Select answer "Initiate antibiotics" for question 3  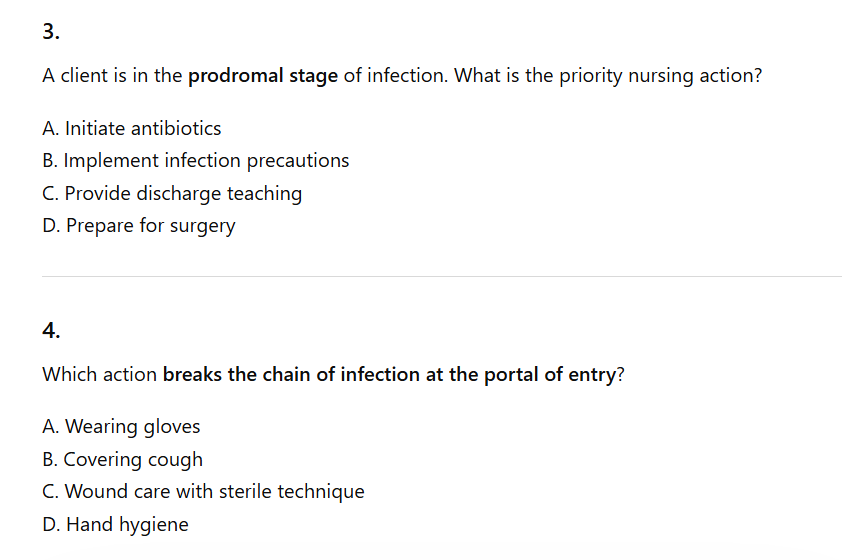coord(132,128)
